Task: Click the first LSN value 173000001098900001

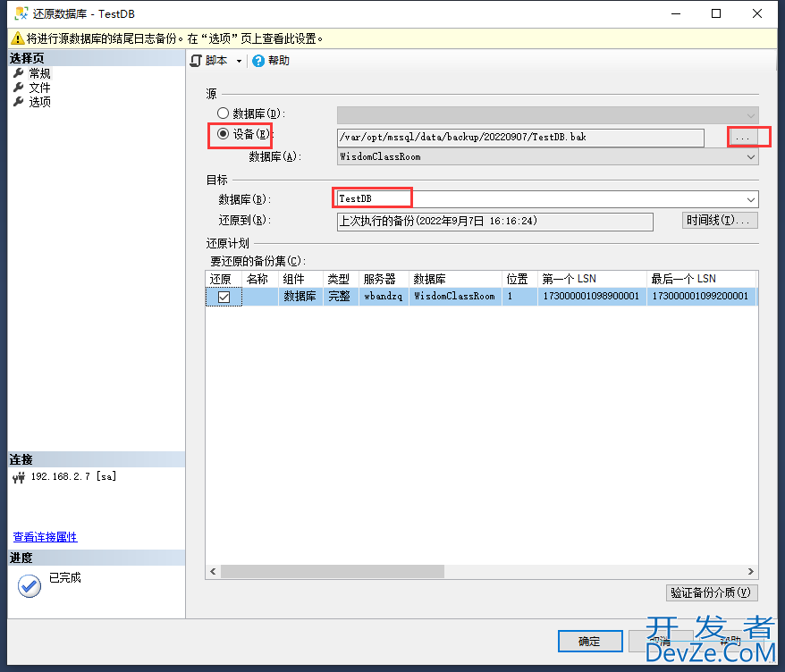Action: tap(591, 296)
